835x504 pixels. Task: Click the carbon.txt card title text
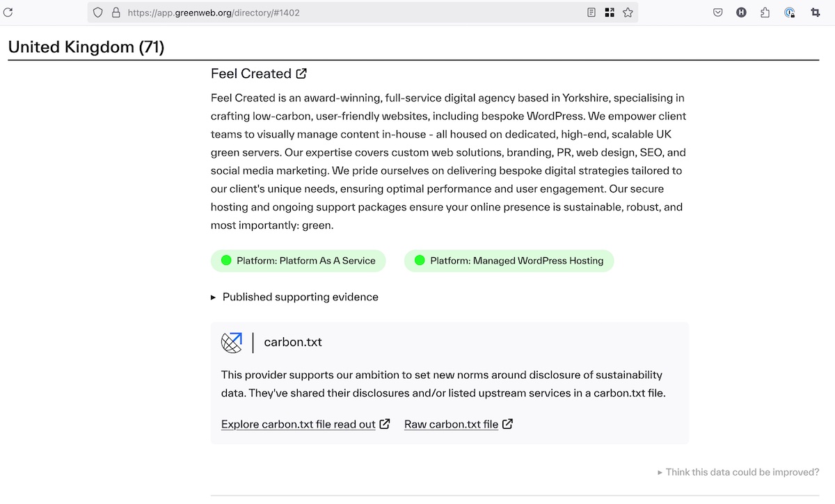coord(293,342)
